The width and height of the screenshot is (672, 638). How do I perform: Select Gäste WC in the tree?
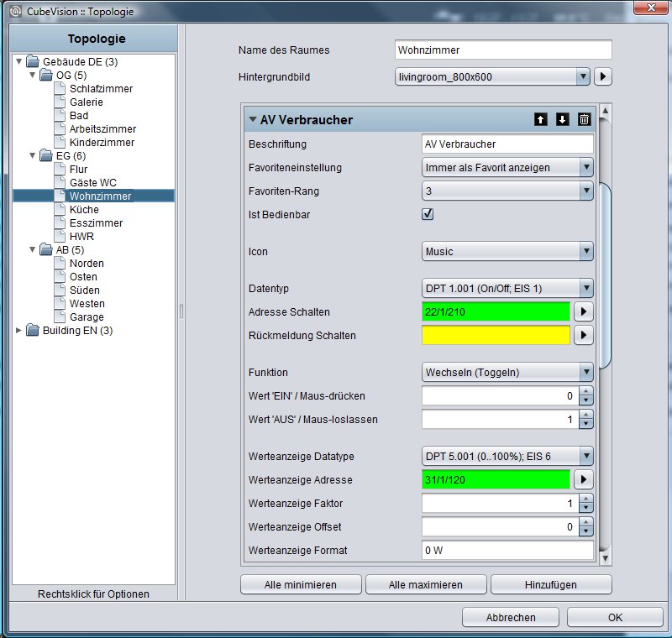pyautogui.click(x=93, y=182)
